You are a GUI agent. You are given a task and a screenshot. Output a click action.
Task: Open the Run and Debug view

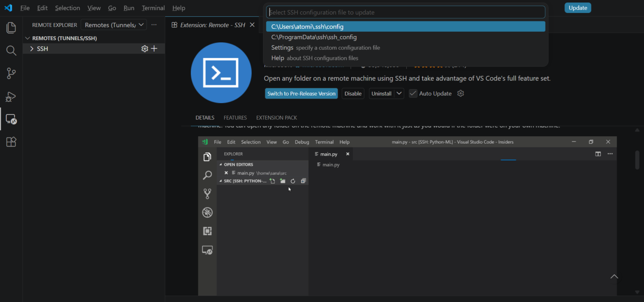(x=11, y=97)
